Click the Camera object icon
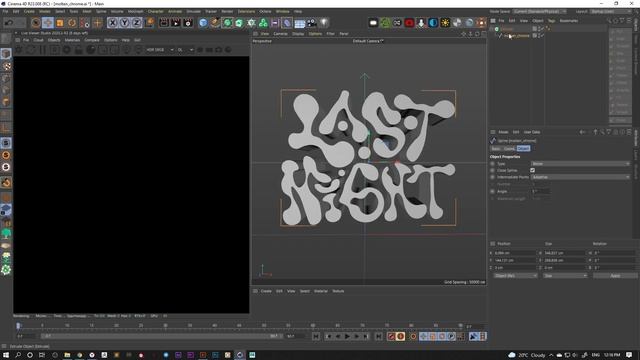This screenshot has width=640, height=360. (312, 23)
